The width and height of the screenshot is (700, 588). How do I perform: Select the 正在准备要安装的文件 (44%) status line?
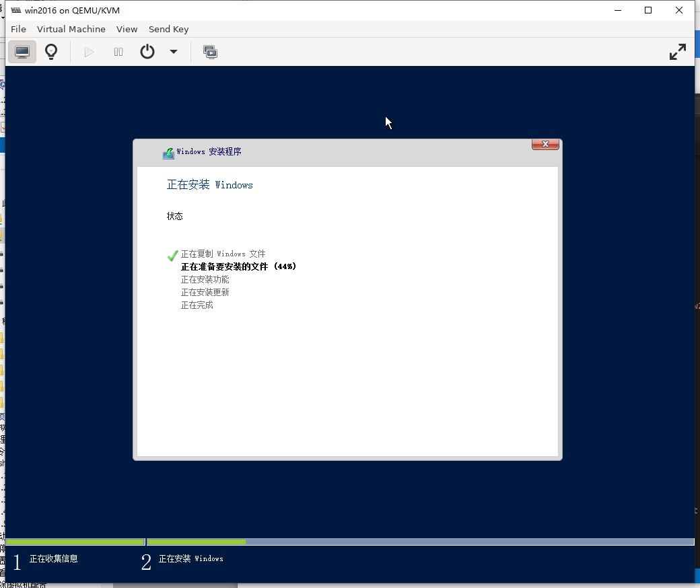click(238, 266)
